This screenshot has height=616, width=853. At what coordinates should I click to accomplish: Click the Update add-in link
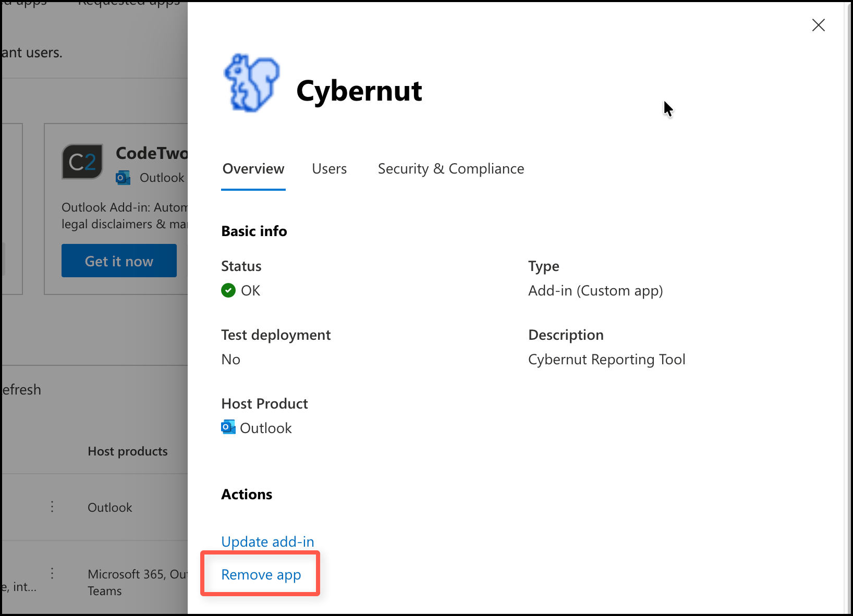[267, 541]
